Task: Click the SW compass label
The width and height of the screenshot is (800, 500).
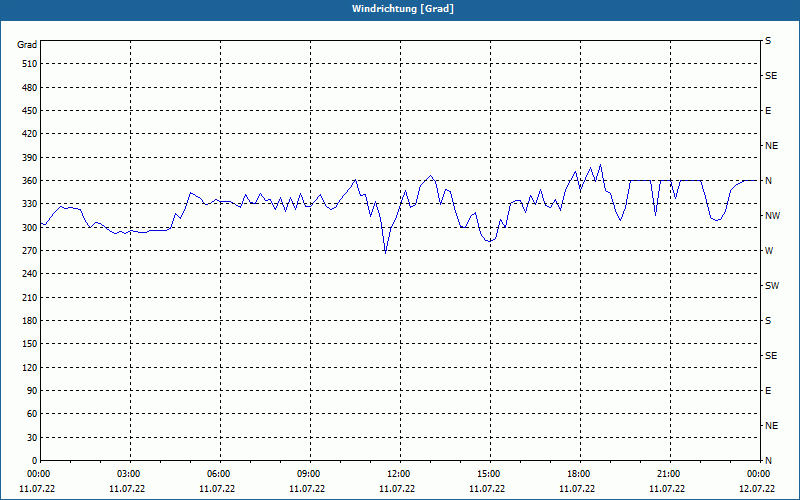Action: [x=772, y=286]
